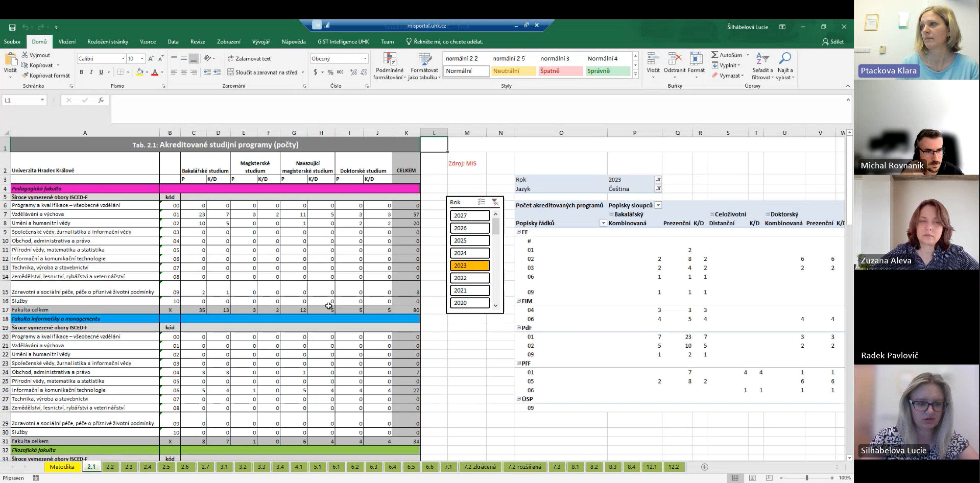Open the Metodika sheet tab
The image size is (980, 483).
tap(62, 467)
